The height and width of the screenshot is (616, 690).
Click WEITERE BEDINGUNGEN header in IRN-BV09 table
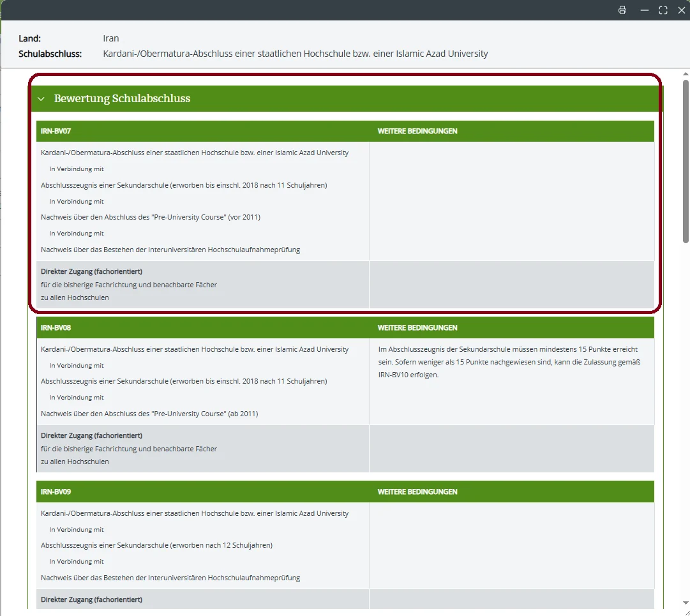coord(417,492)
